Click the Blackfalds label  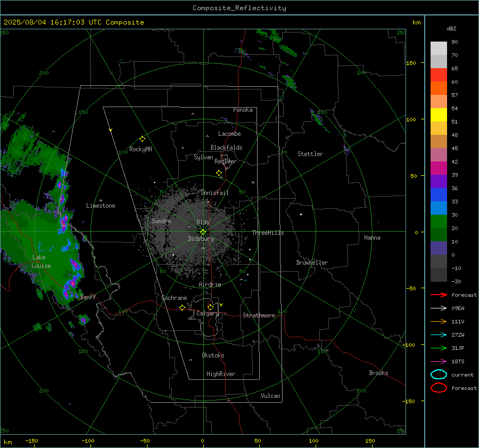click(226, 148)
